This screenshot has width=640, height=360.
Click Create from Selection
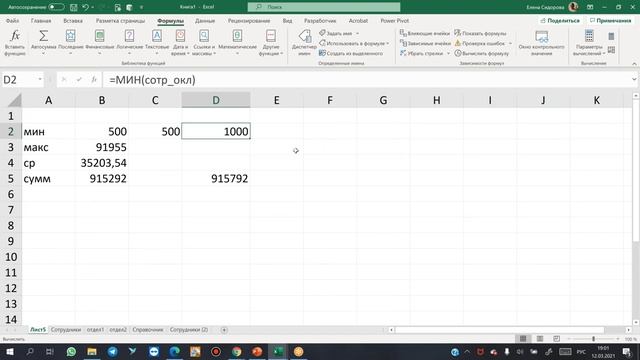[351, 53]
